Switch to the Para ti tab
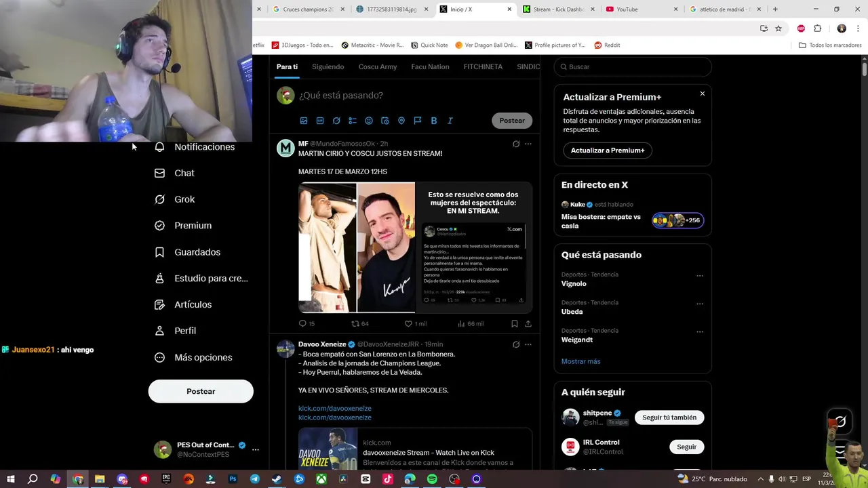This screenshot has height=488, width=868. tap(287, 67)
